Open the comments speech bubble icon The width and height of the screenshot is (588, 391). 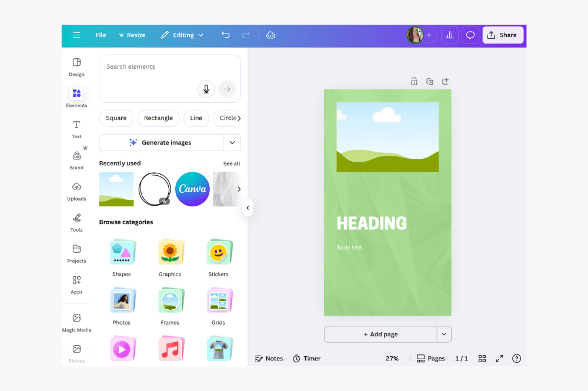[x=470, y=35]
